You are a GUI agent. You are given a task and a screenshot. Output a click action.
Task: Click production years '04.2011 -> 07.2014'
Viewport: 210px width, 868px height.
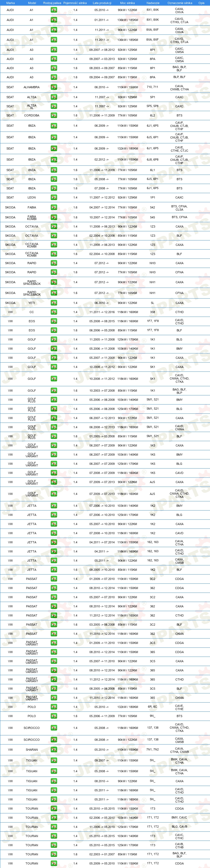[102, 543]
